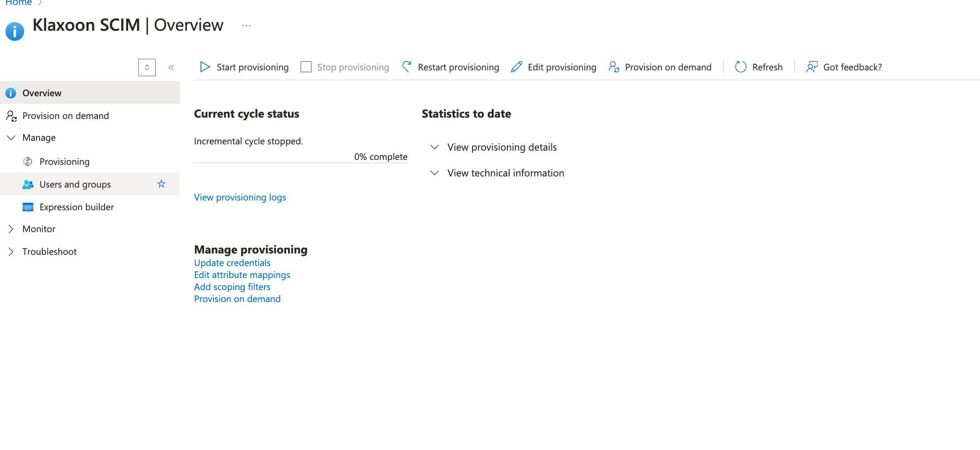The image size is (980, 450).
Task: Select Expression builder in sidebar
Action: point(77,207)
